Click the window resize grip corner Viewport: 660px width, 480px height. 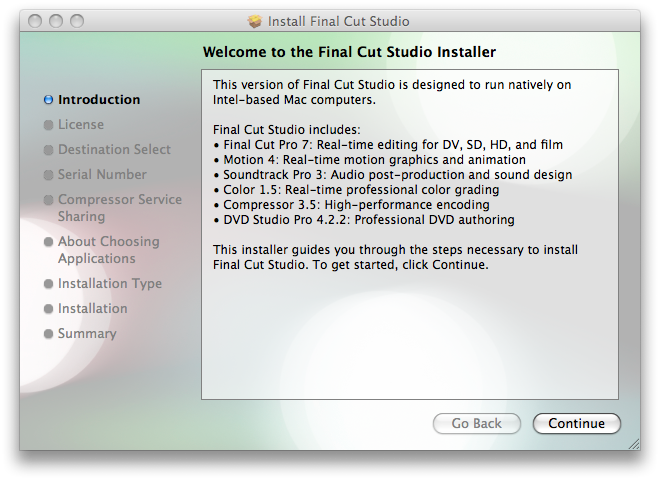(632, 441)
